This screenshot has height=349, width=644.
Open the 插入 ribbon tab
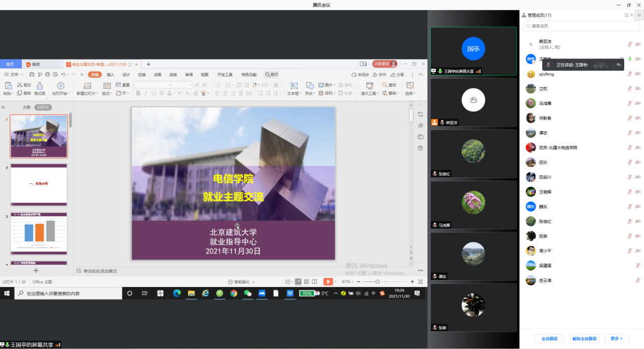pyautogui.click(x=110, y=75)
